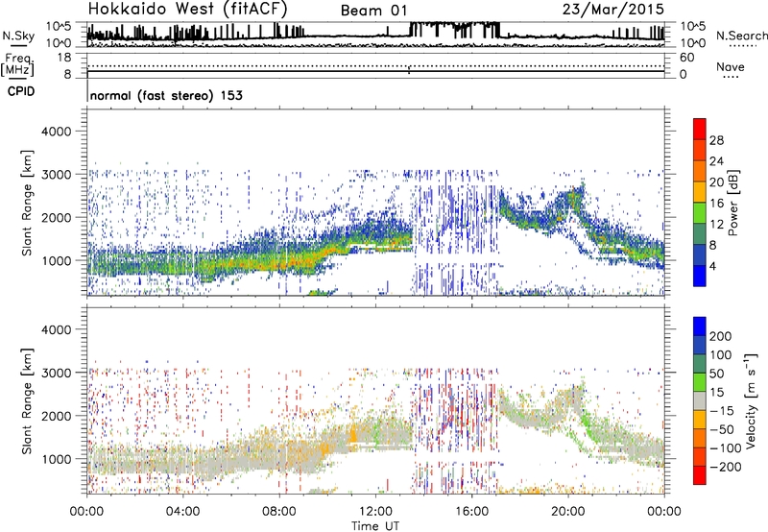This screenshot has height=532, width=768.
Task: Click 'Slant Range [km]' label of velocity panel
Action: pyautogui.click(x=27, y=400)
